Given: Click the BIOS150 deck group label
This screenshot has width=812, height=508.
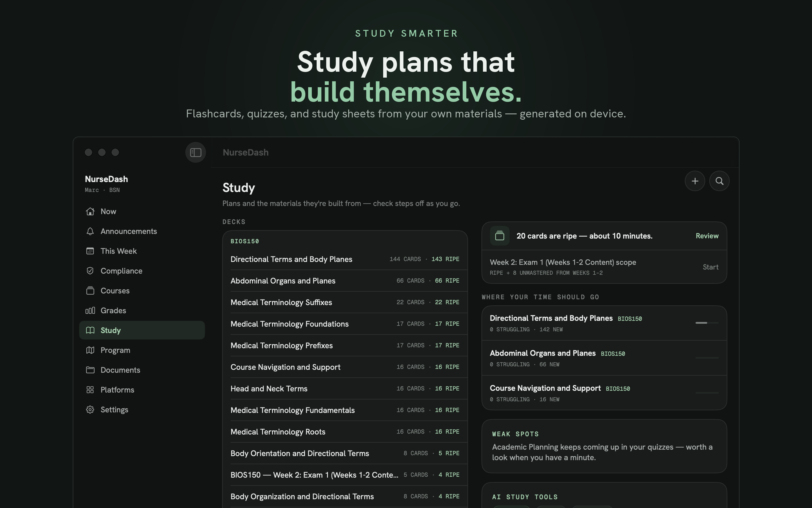Looking at the screenshot, I should pyautogui.click(x=245, y=241).
